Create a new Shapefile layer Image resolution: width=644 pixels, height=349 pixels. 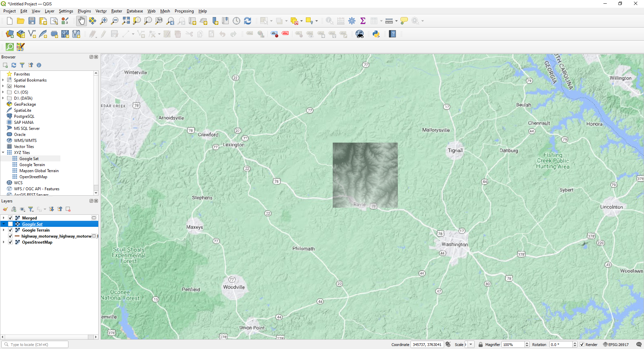pyautogui.click(x=32, y=34)
